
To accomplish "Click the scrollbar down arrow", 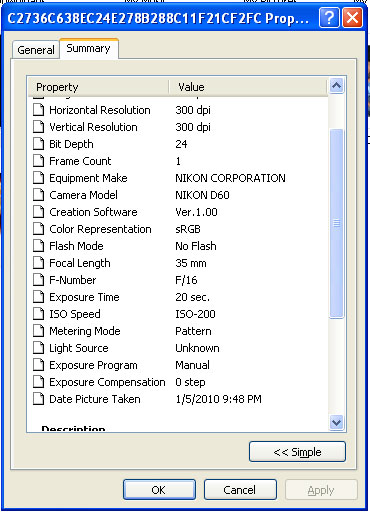I will pyautogui.click(x=336, y=423).
